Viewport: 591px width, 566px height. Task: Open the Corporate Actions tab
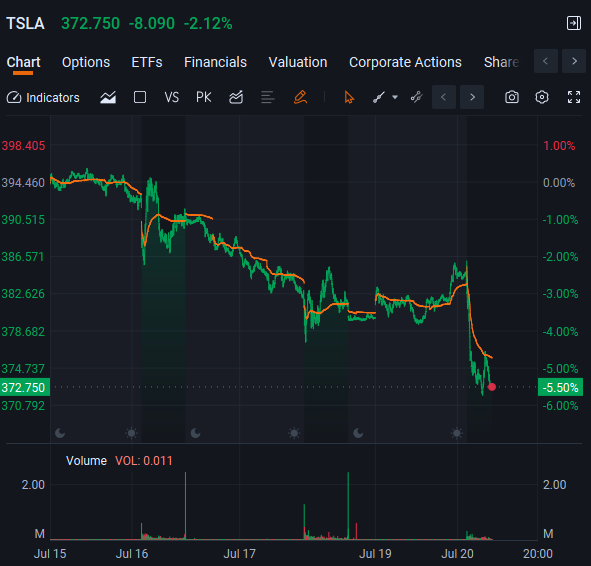405,62
